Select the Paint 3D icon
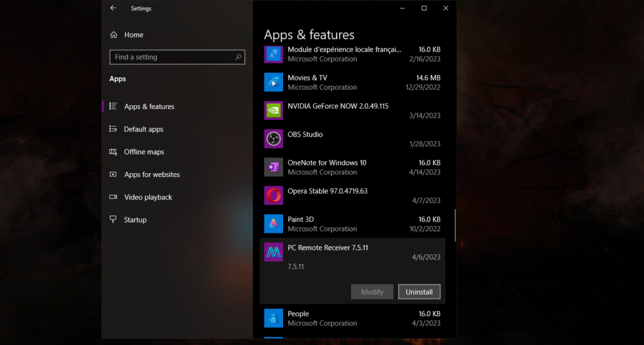 click(x=274, y=223)
